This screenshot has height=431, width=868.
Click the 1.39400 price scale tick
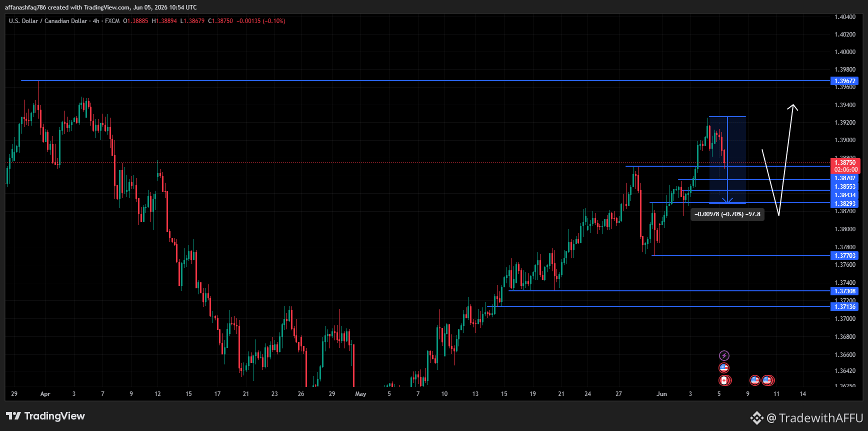(845, 105)
